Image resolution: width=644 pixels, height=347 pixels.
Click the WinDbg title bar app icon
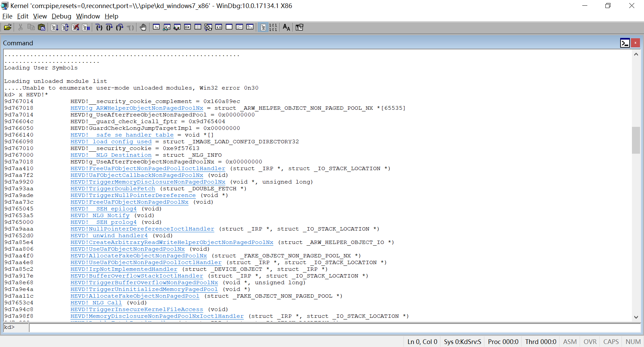[5, 6]
